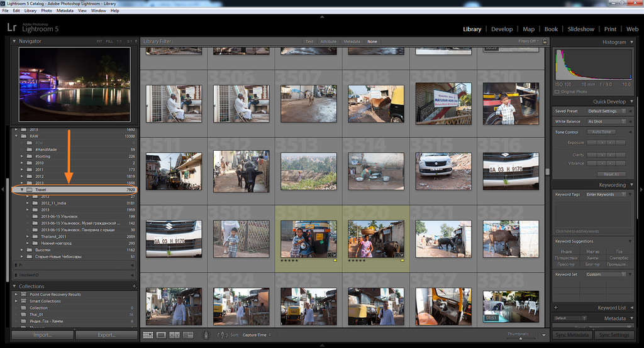Collapse the Travel folder
This screenshot has height=348, width=644.
click(22, 190)
